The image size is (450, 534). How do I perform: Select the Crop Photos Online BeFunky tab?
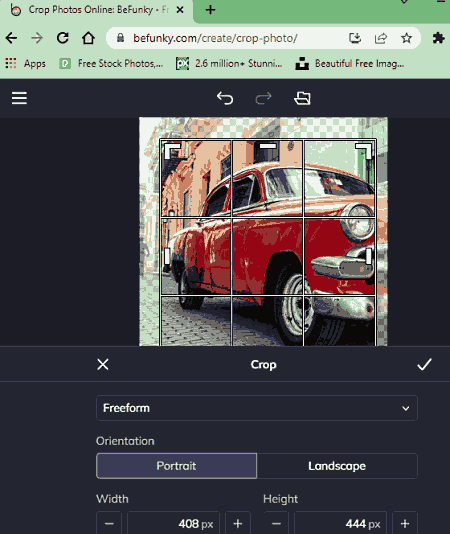click(x=97, y=10)
